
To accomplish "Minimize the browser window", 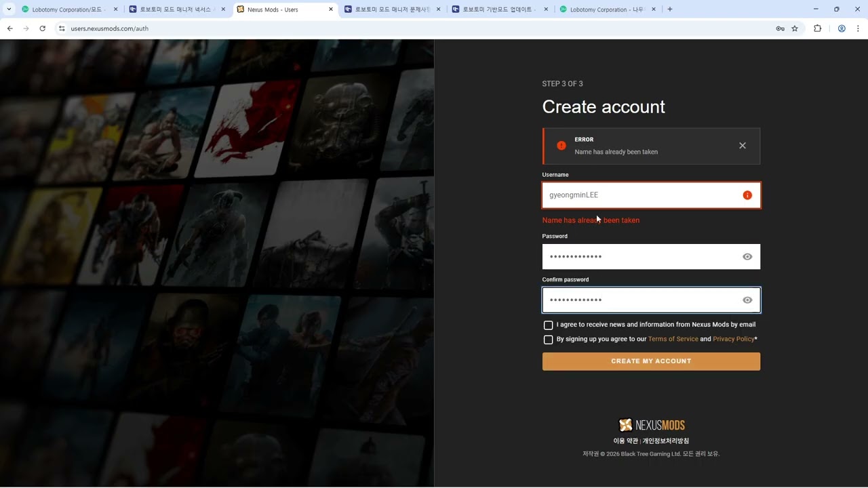I will [x=814, y=9].
